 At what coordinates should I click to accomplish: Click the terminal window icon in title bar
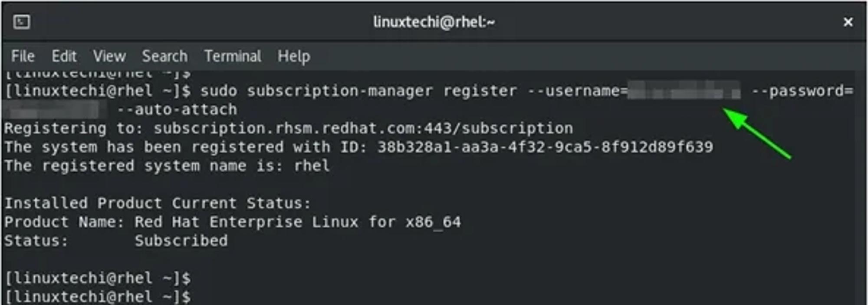(x=21, y=22)
